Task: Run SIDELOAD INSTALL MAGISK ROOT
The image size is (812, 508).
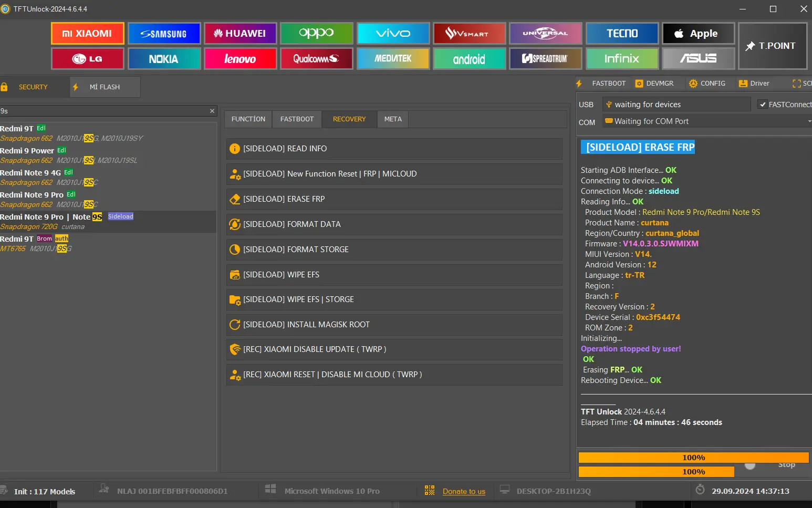Action: tap(394, 325)
